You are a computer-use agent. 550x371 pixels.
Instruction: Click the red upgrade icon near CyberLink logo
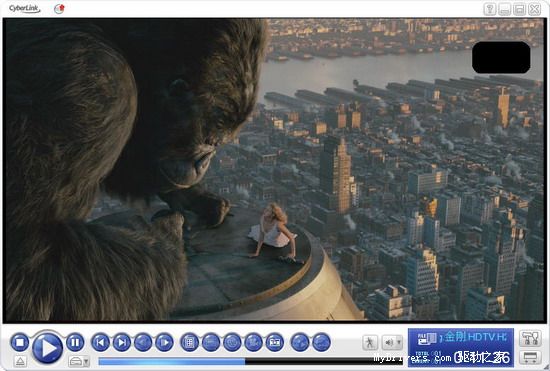(59, 9)
